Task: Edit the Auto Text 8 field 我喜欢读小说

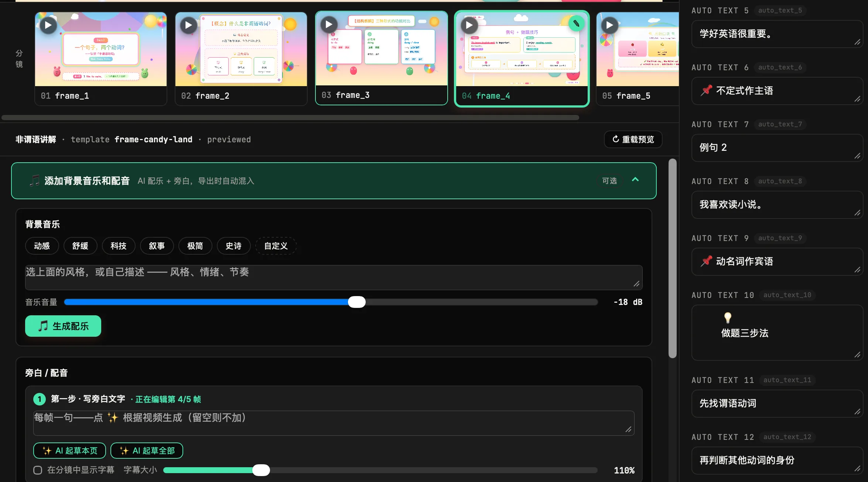Action: (777, 205)
